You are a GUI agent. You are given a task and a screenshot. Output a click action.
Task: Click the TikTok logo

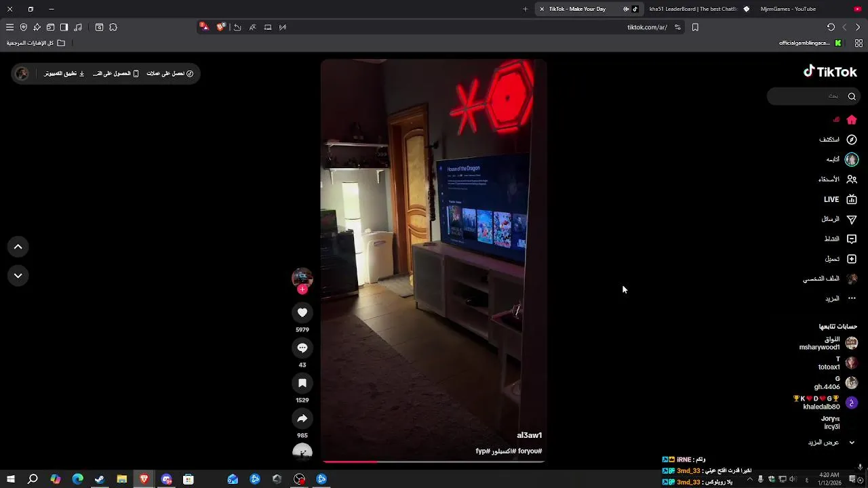830,72
